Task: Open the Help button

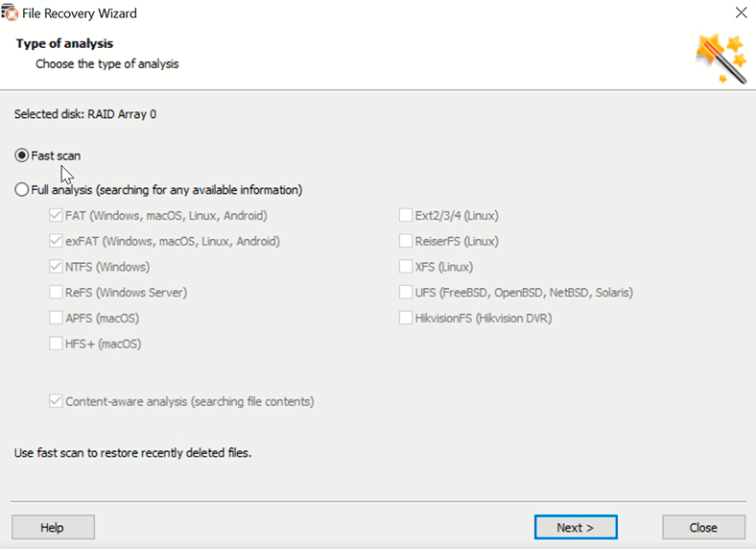Action: click(x=53, y=527)
